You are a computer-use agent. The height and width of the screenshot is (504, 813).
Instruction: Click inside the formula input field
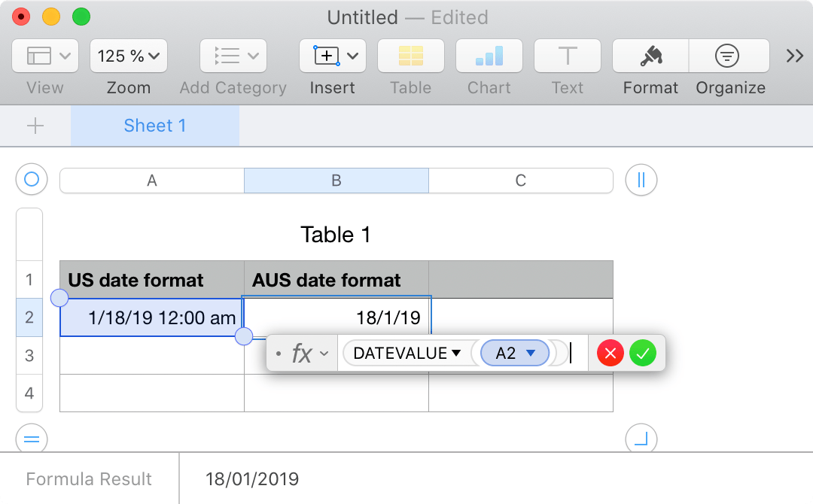(x=572, y=353)
